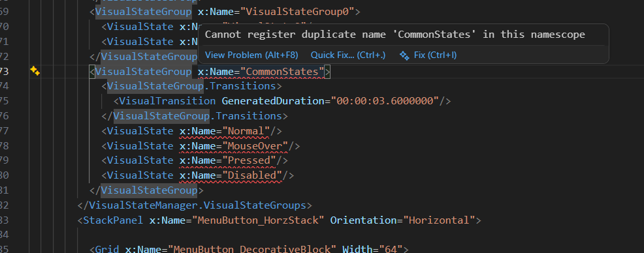644x253 pixels.
Task: Click the "Disabled" VisualState name
Action: 251,175
